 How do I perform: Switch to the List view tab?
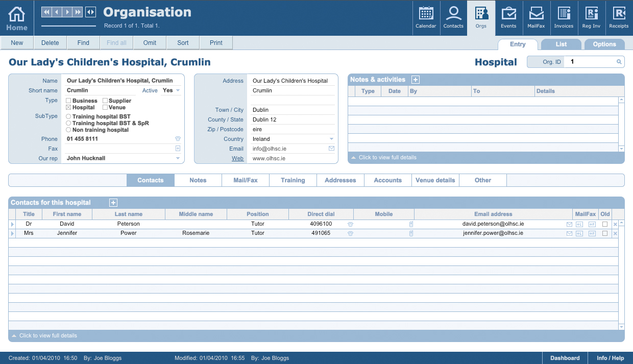[x=561, y=44]
